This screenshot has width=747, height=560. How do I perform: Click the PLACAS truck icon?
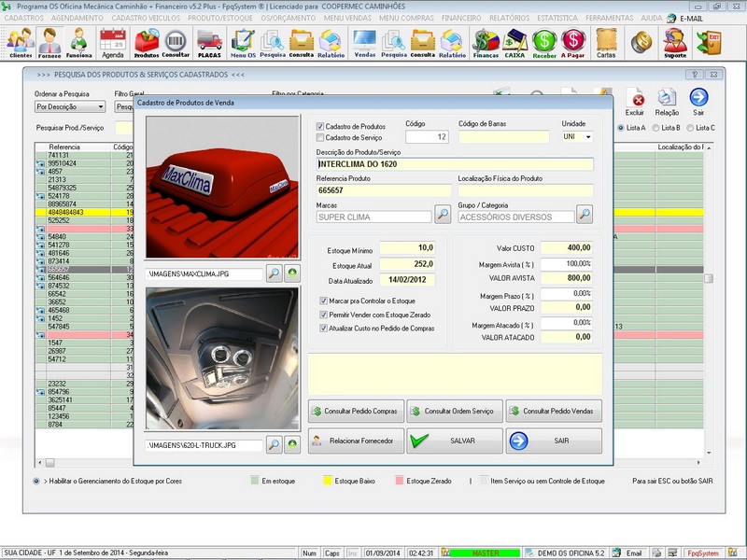[209, 42]
